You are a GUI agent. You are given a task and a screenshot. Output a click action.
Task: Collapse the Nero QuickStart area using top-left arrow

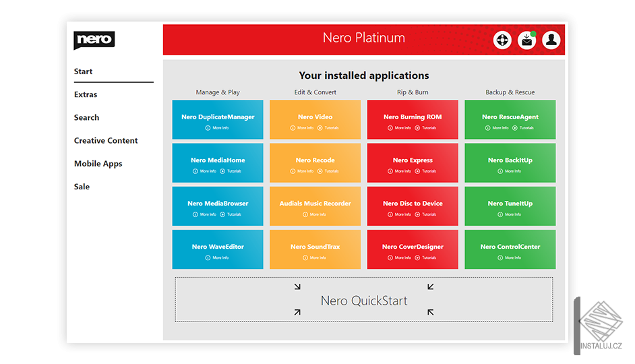tap(297, 286)
